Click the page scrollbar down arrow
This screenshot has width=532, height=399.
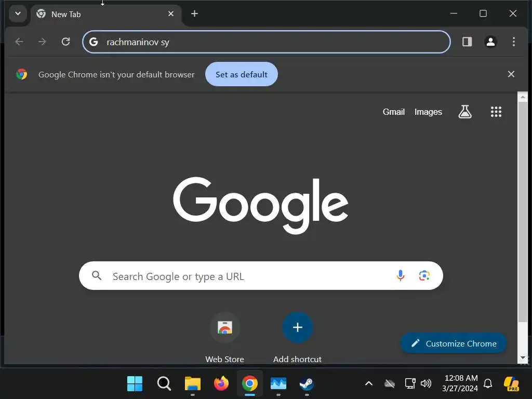pos(523,357)
